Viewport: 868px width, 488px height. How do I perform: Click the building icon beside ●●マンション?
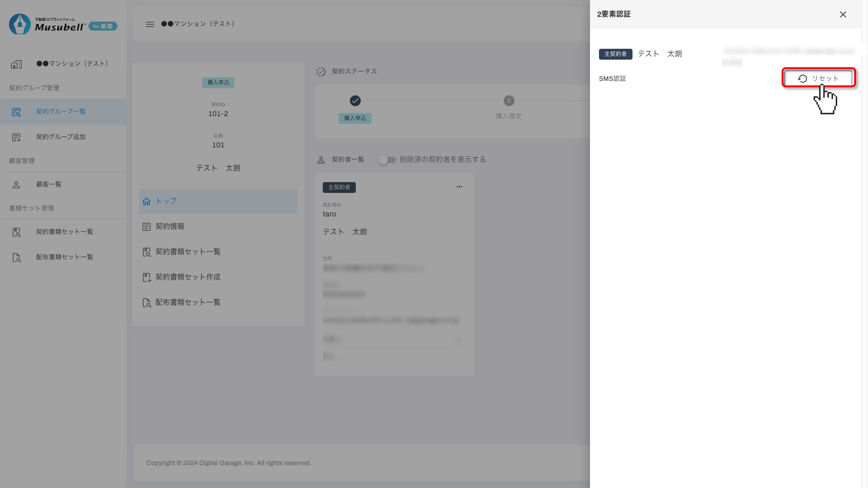(16, 64)
